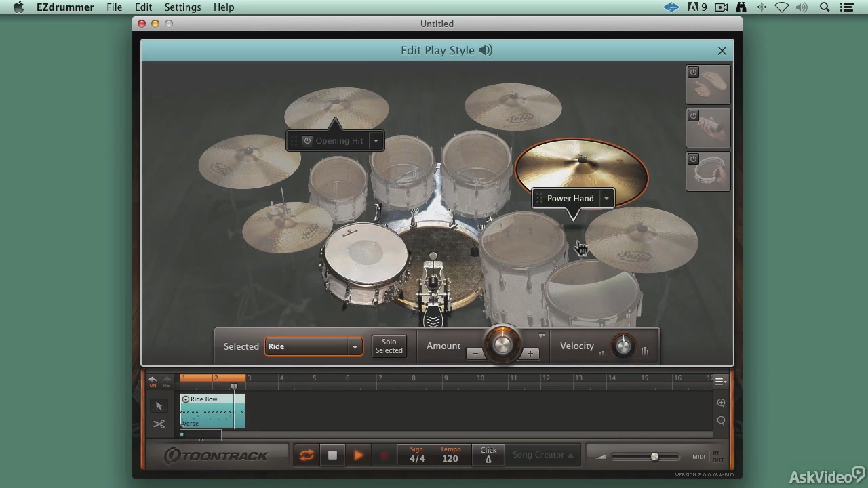Click the Wi-Fi status icon
This screenshot has width=868, height=488.
(x=782, y=7)
